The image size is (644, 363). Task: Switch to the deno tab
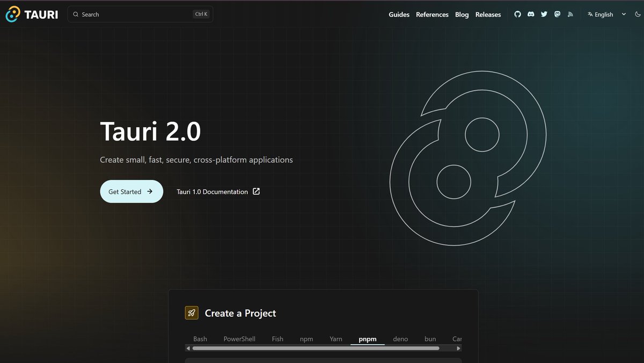400,339
